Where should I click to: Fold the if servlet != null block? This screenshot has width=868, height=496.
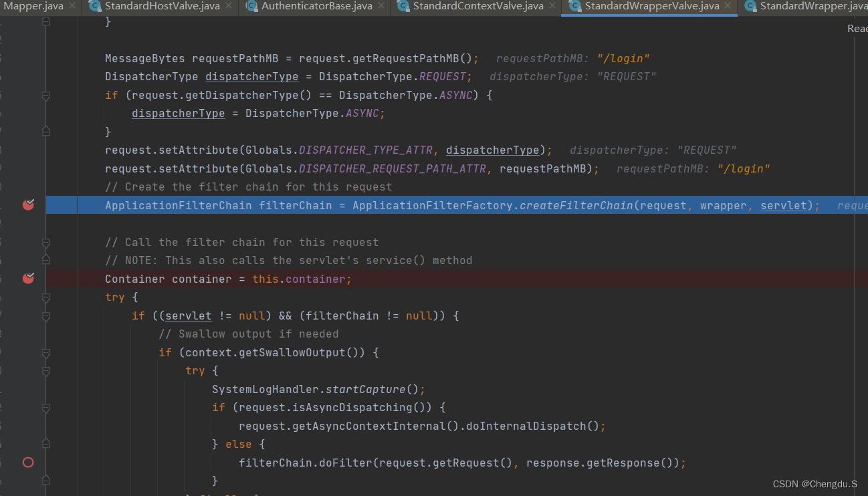pyautogui.click(x=46, y=316)
